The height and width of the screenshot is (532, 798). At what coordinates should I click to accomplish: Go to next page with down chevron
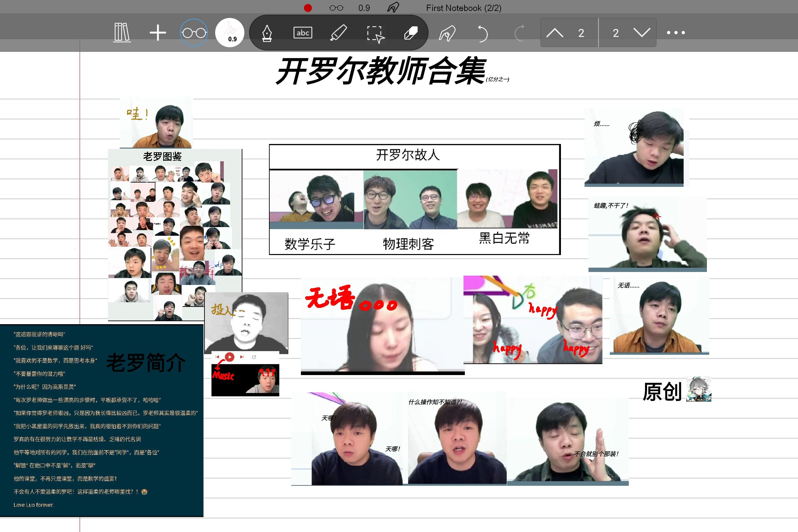[642, 33]
